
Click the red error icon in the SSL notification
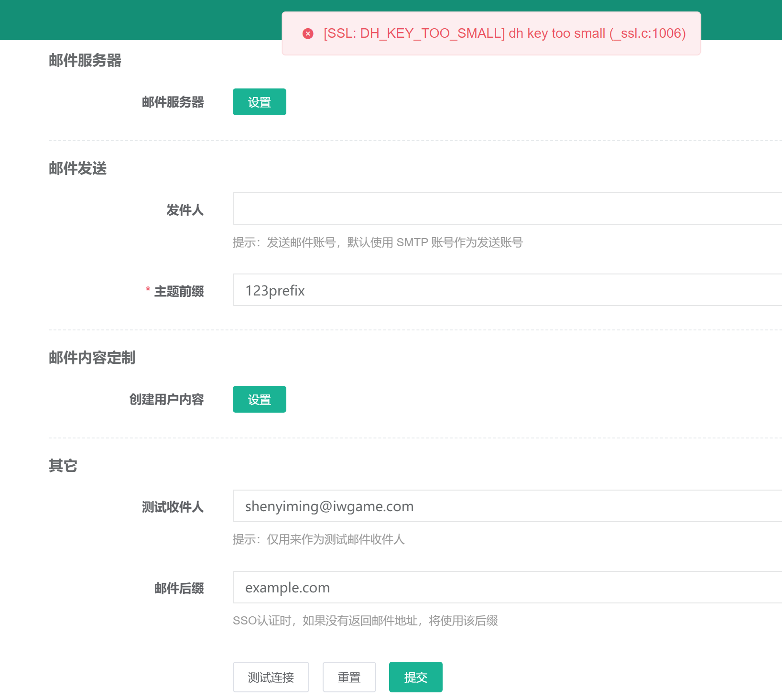[308, 33]
